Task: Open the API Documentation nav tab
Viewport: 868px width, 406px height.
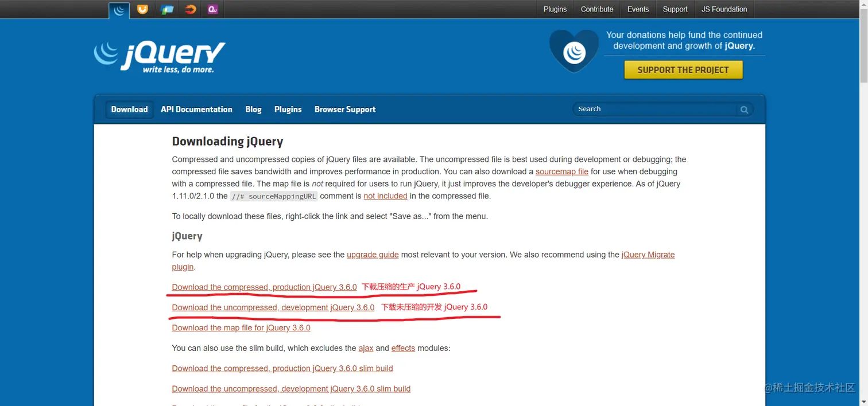Action: pyautogui.click(x=196, y=110)
